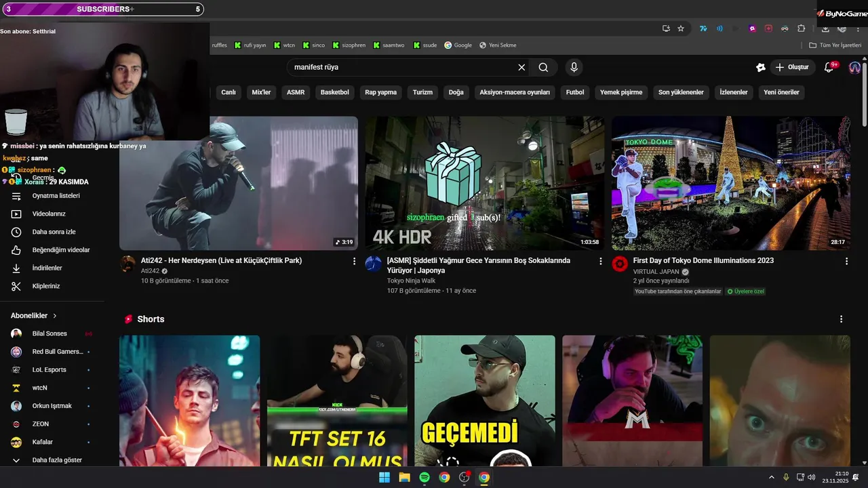Select the Turizm filter chip
Viewport: 868px width, 488px height.
click(422, 92)
